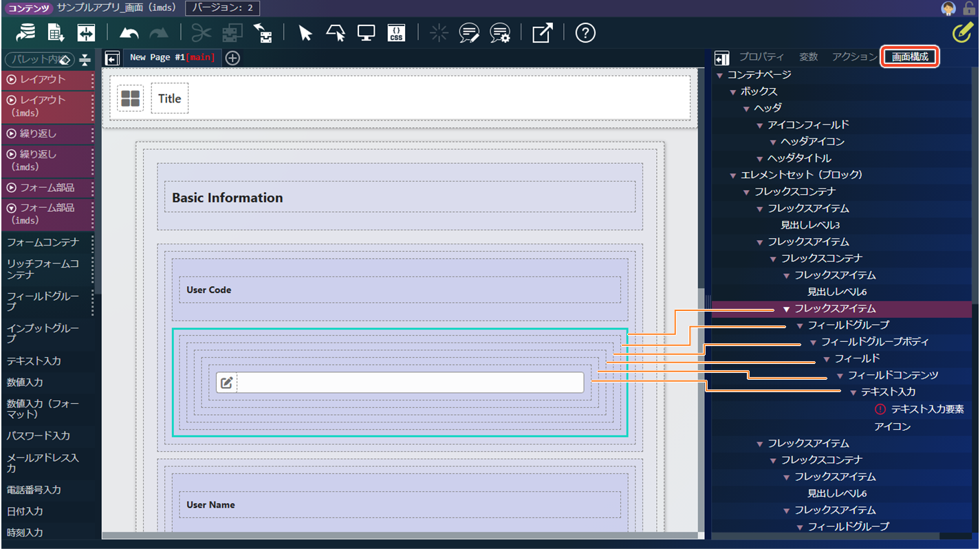The height and width of the screenshot is (549, 980).
Task: Switch to the プロパティ tab
Action: (x=761, y=57)
